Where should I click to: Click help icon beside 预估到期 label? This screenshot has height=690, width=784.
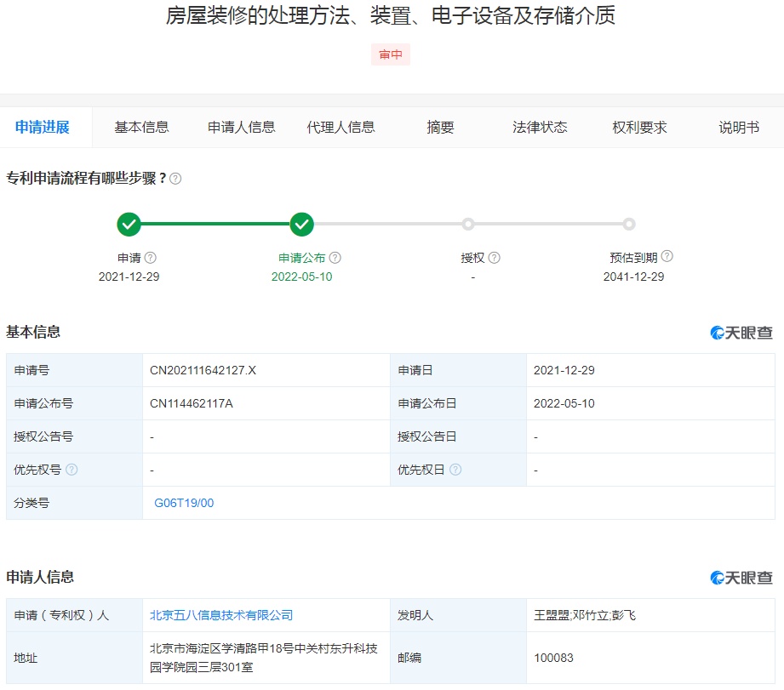667,256
